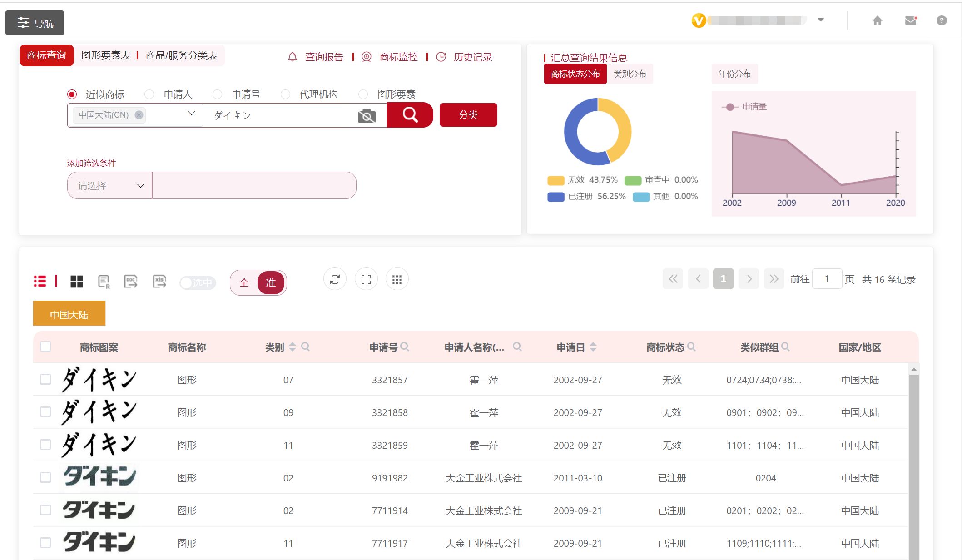Screen dimensions: 962x560
Task: Open the home page icon
Action: tap(878, 20)
